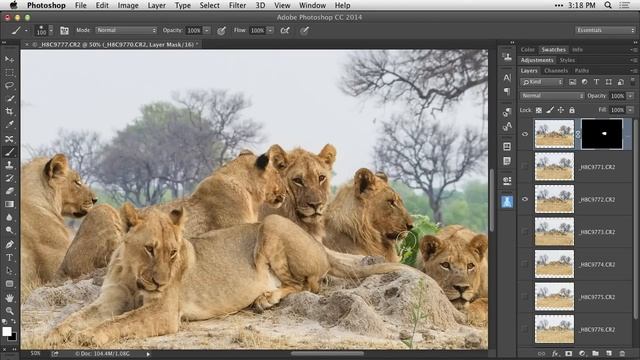Hide the _H8C9772.CR2 layer
The image size is (640, 360).
[x=525, y=199]
